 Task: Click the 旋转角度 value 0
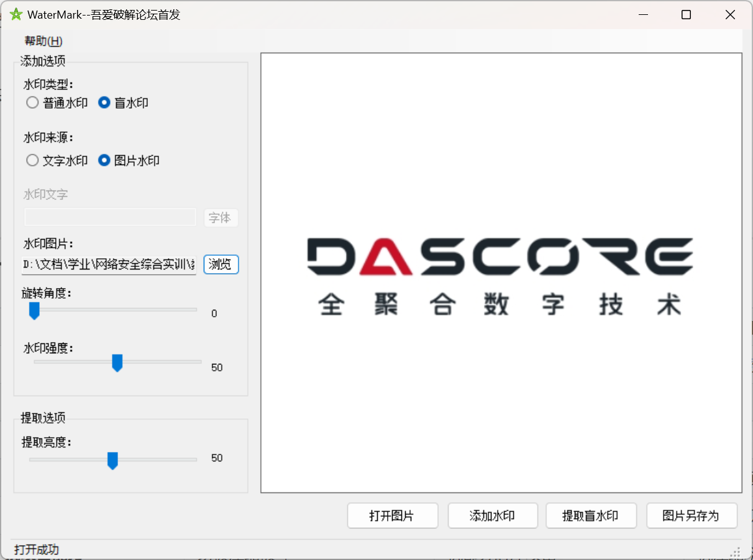[214, 314]
